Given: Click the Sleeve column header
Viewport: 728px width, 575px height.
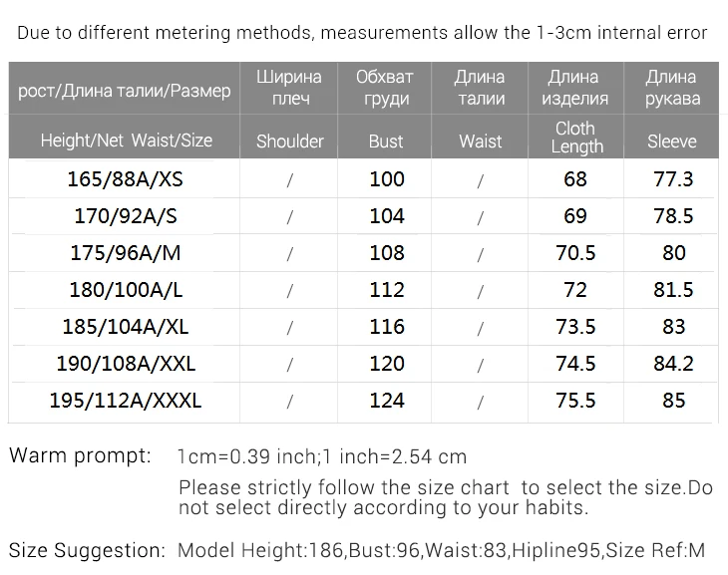Looking at the screenshot, I should [672, 142].
